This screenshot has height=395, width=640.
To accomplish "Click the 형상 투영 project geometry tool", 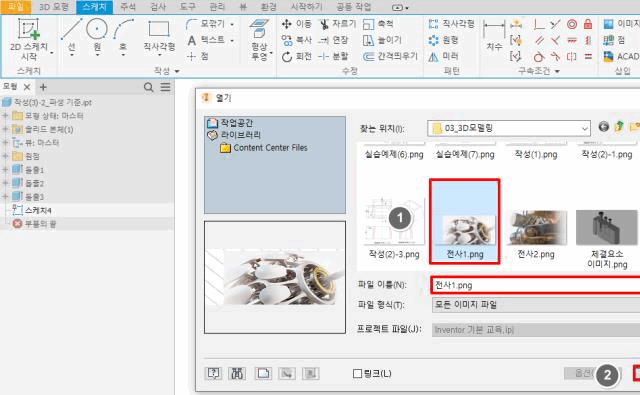I will point(260,40).
